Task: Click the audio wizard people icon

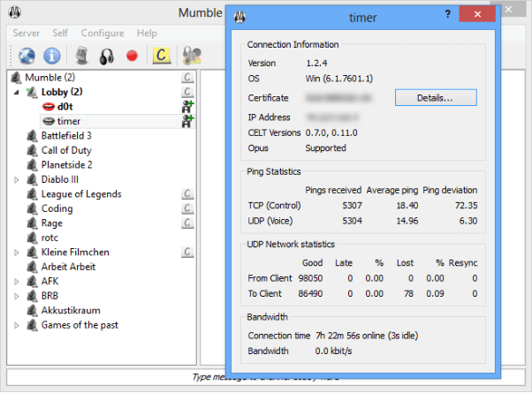Action: [192, 56]
